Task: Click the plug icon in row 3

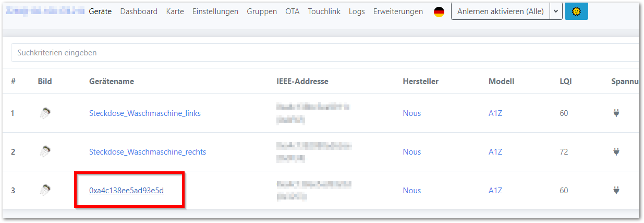Action: click(x=616, y=191)
